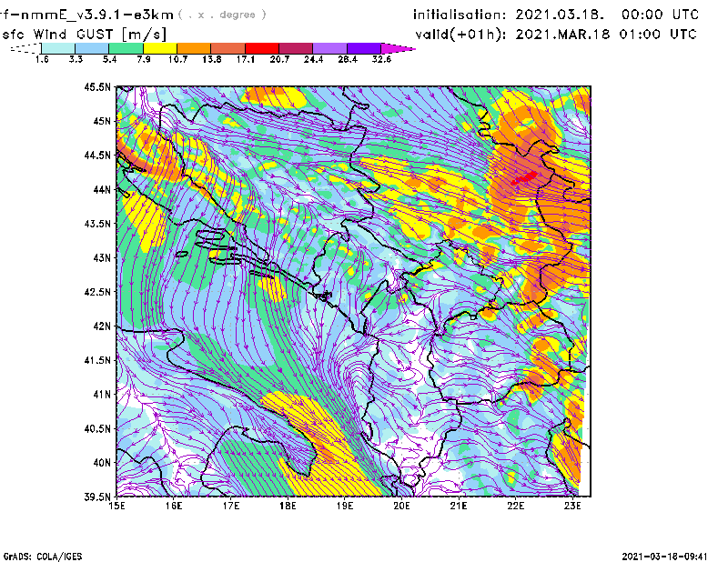Click the legend value 5.4

tap(109, 59)
